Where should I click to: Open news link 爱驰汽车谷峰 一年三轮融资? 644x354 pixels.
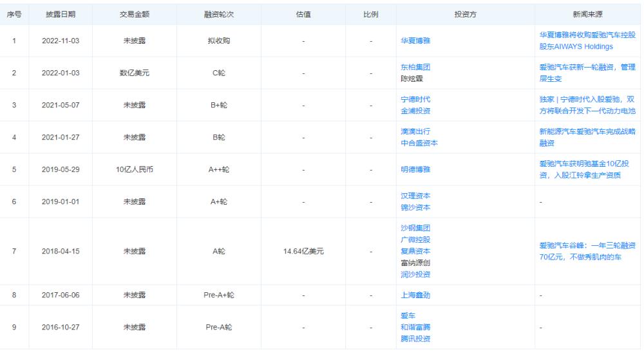tap(587, 251)
